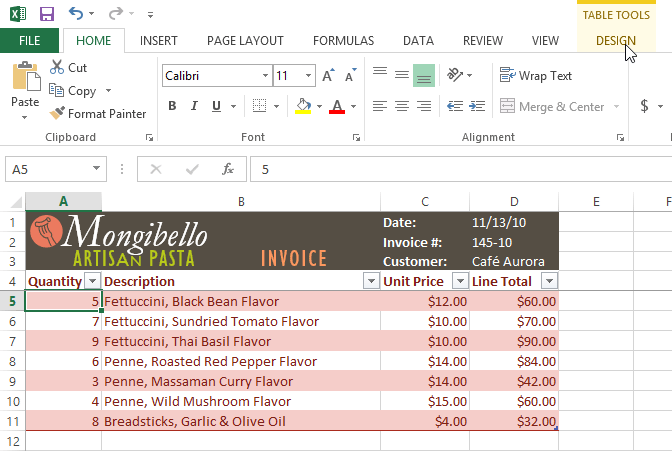Align text left
This screenshot has height=451, width=672.
[380, 106]
